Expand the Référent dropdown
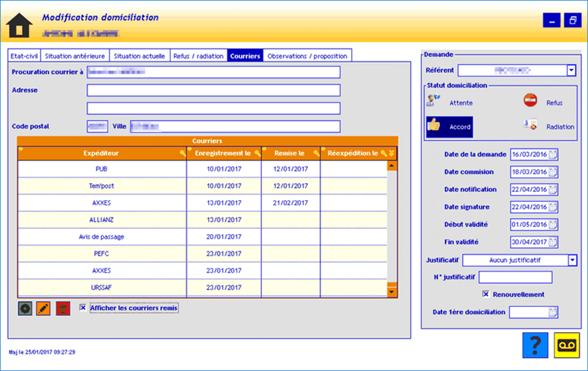The height and width of the screenshot is (371, 588). tap(571, 70)
